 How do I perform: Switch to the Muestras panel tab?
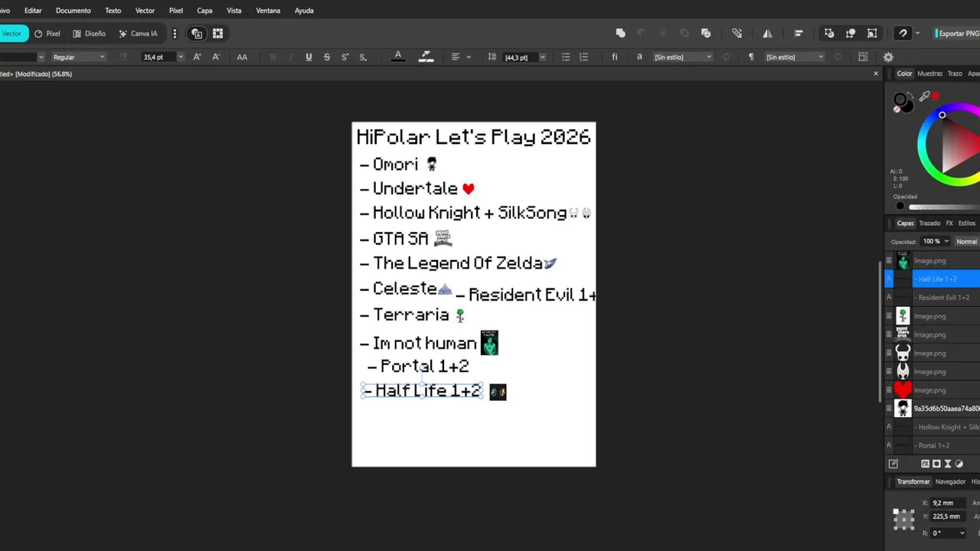pyautogui.click(x=929, y=73)
